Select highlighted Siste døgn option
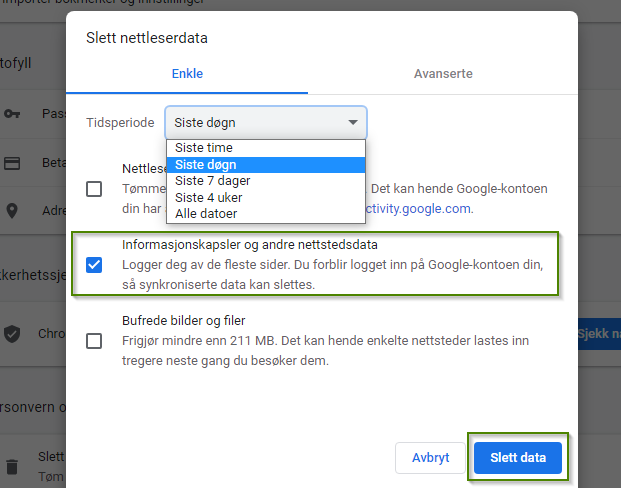This screenshot has width=621, height=488. point(205,165)
